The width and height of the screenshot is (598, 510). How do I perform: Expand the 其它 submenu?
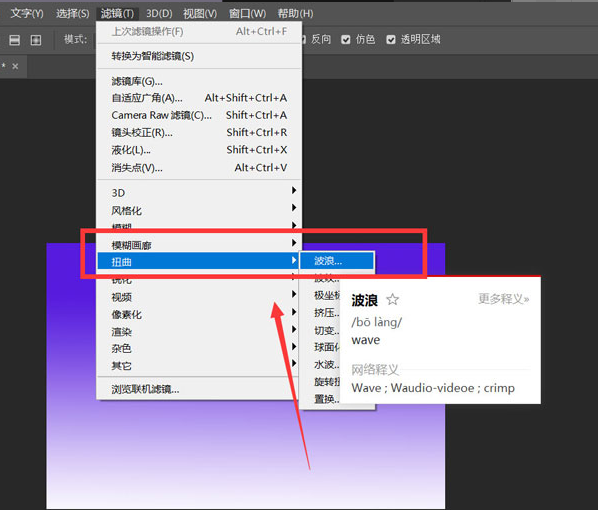[199, 365]
